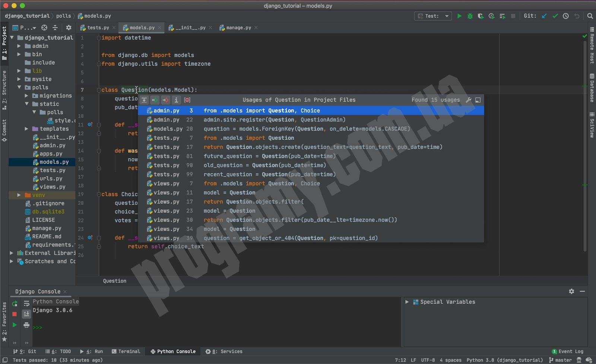Toggle the red import filter icon in the usages popup
The height and width of the screenshot is (364, 596).
click(187, 100)
